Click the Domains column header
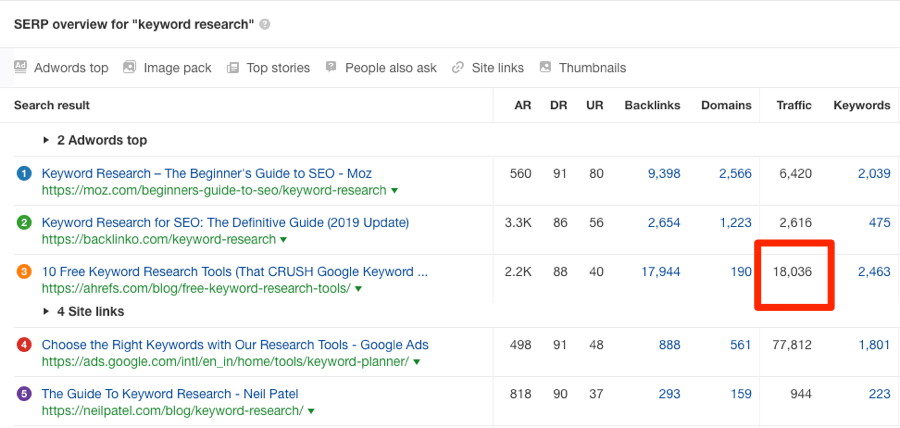The image size is (900, 428). (726, 105)
